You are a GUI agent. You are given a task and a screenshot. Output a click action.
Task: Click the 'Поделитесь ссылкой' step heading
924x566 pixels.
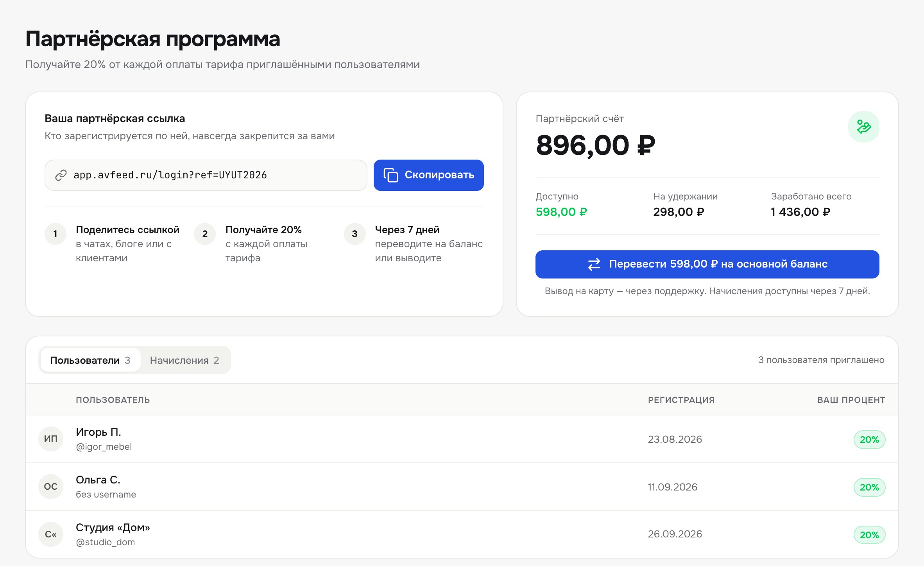tap(127, 230)
